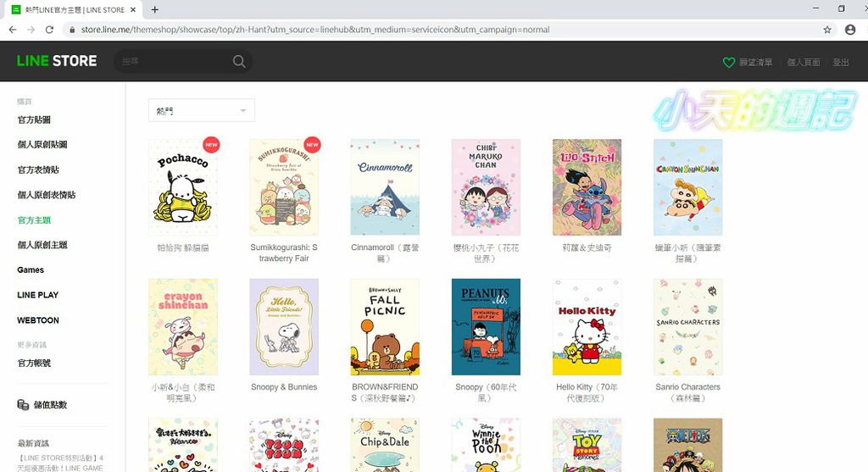Image resolution: width=868 pixels, height=472 pixels.
Task: Open the 願望清單 wishlist link
Action: 755,63
